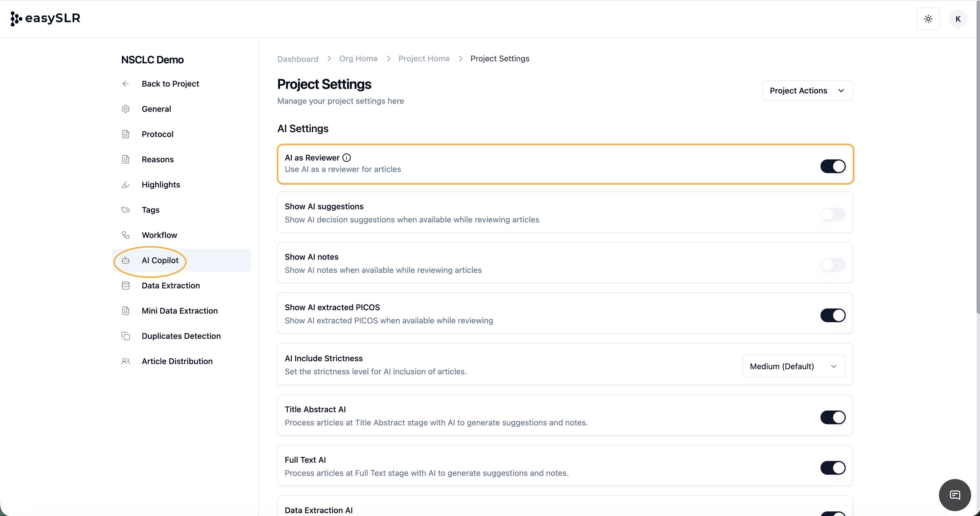Viewport: 980px width, 516px height.
Task: Click the light/dark theme sun icon
Action: click(x=928, y=19)
